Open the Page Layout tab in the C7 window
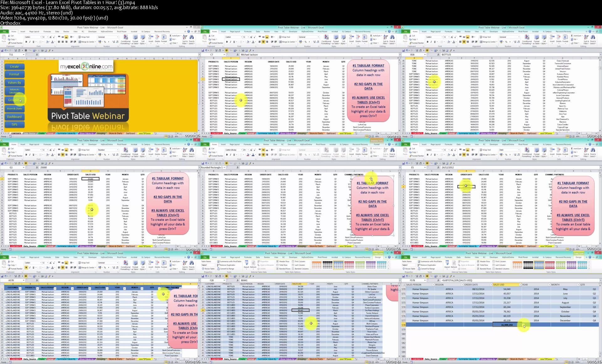The image size is (602, 364). click(235, 31)
